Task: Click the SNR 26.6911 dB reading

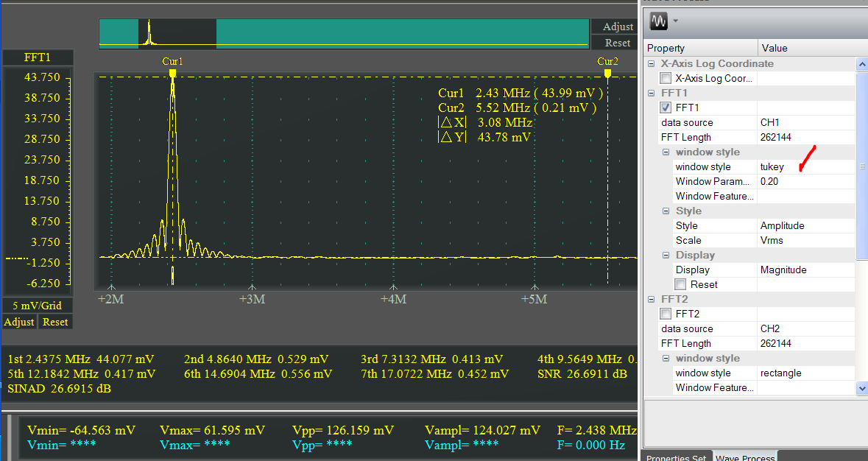Action: coord(582,374)
